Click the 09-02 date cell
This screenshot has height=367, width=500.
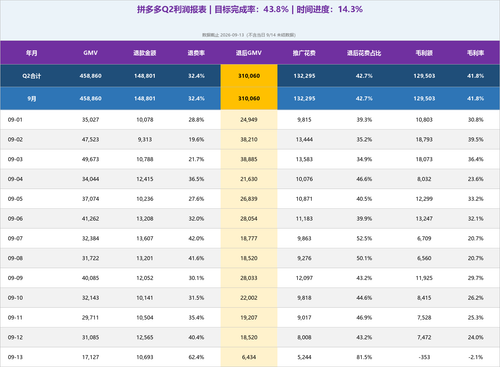coord(15,139)
